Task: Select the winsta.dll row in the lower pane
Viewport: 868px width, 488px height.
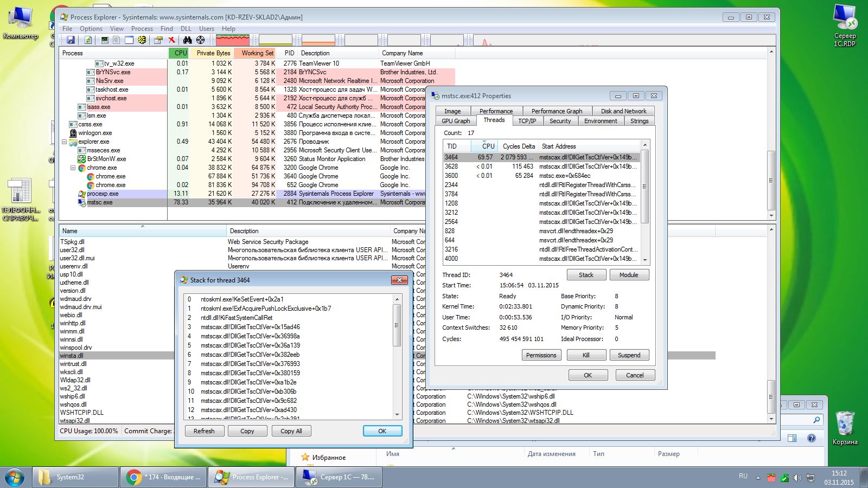Action: [387, 356]
